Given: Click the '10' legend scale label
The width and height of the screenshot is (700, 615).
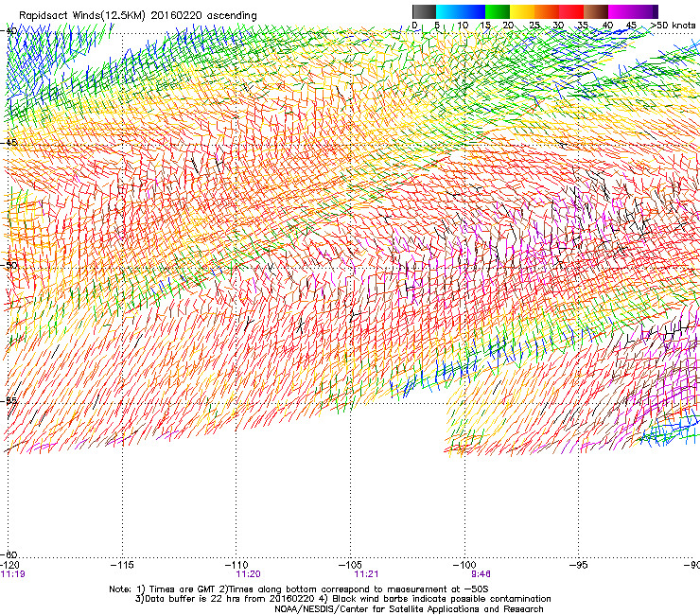Looking at the screenshot, I should [x=463, y=25].
